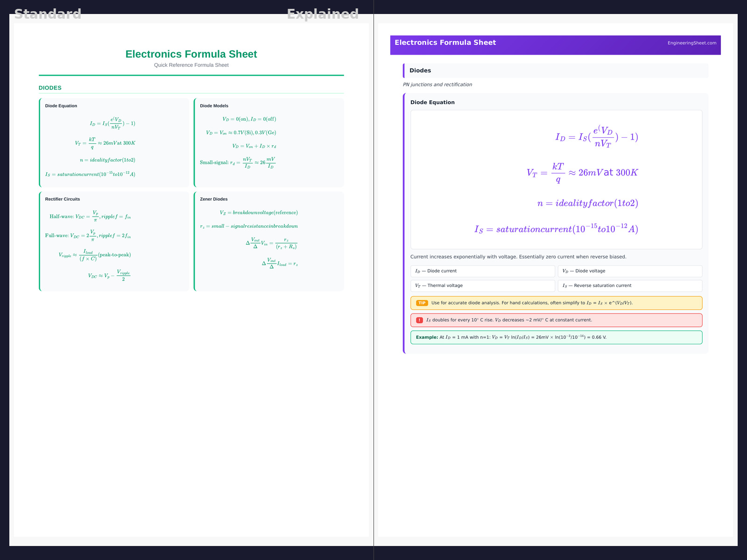Open the EngineeringSheet.com link in the header
Screen dimensions: 747x560
coord(691,43)
